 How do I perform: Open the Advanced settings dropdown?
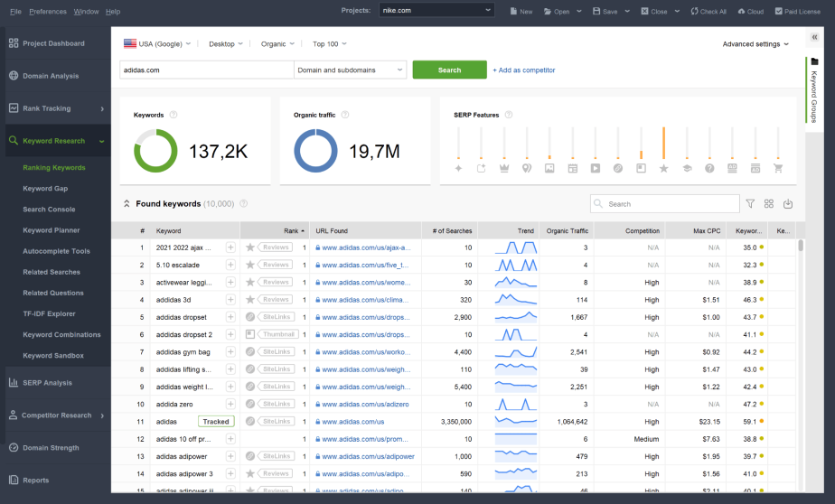tap(755, 44)
